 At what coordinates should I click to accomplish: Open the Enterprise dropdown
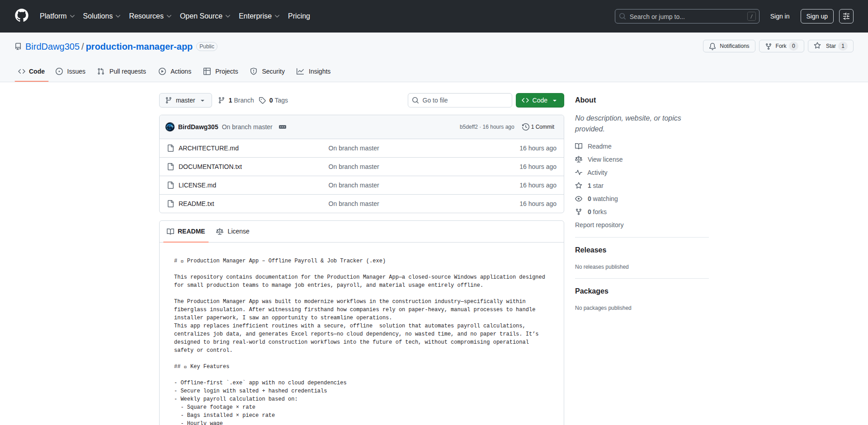pos(259,16)
